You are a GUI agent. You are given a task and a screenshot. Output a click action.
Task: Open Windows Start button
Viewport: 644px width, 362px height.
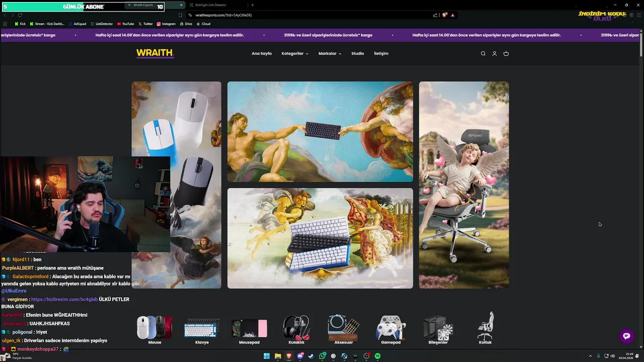[x=267, y=356]
